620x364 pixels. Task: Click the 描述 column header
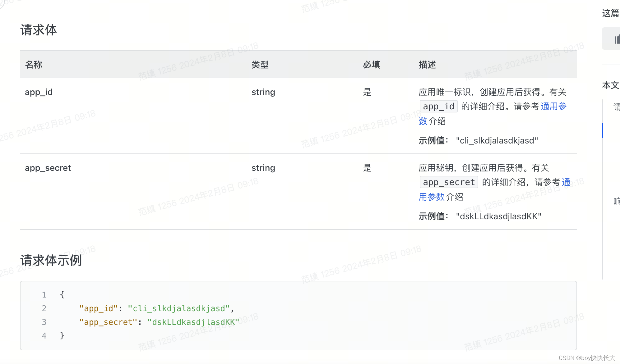427,65
